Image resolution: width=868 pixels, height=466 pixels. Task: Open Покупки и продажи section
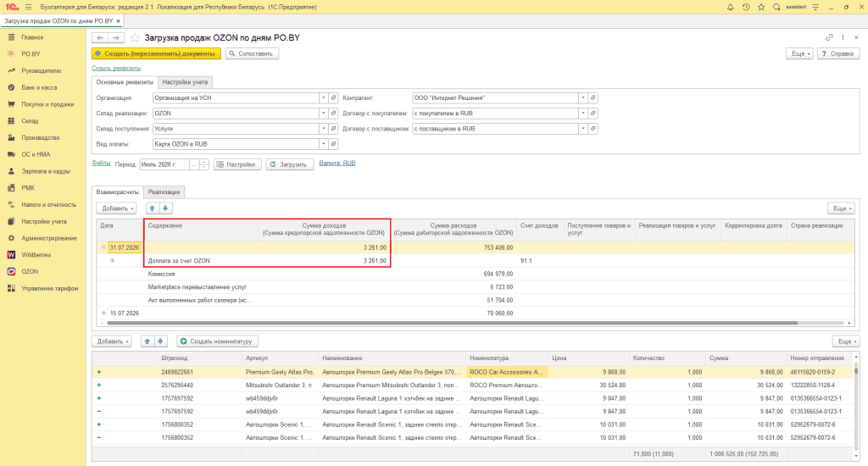coord(47,104)
